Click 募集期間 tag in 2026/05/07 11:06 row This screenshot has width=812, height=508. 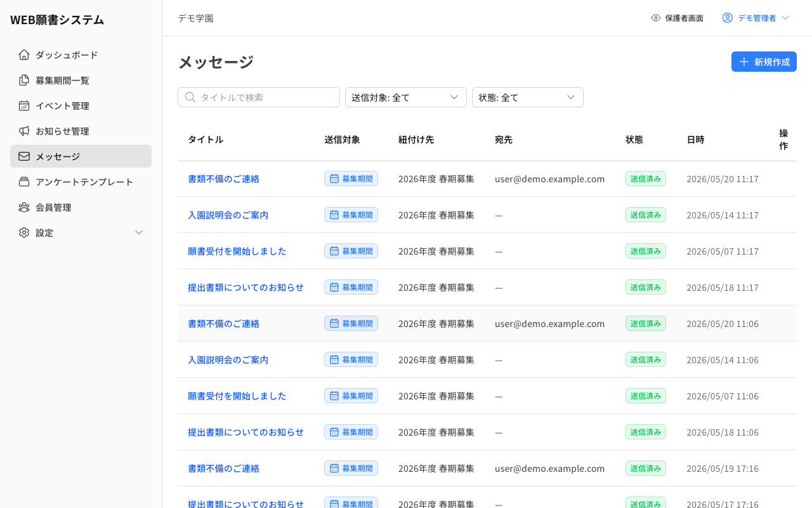click(351, 396)
